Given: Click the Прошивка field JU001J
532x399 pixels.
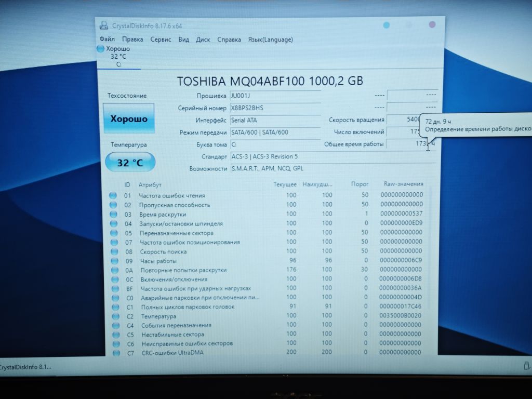Looking at the screenshot, I should [x=275, y=96].
